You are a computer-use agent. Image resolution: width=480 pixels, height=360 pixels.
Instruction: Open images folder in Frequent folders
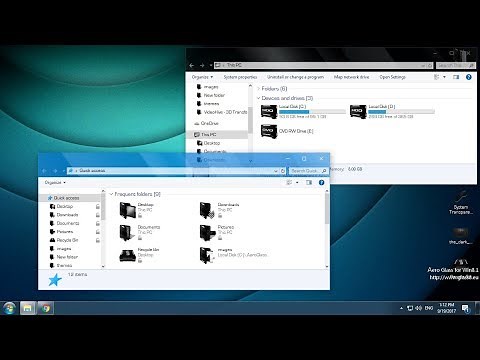[207, 255]
